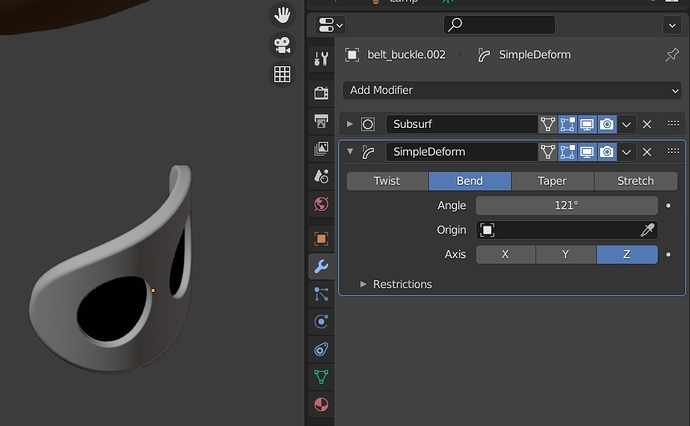
Task: Toggle SimpleDeform viewport display
Action: pos(587,152)
